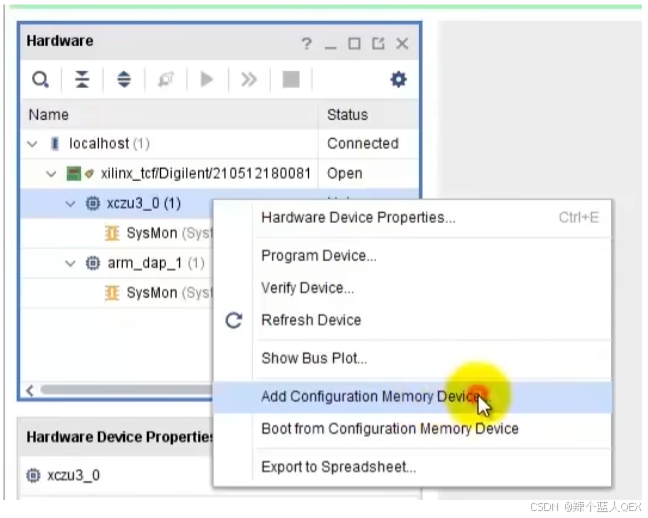Viewport: 648px width, 518px height.
Task: Click the server icon beside localhost
Action: 55,144
